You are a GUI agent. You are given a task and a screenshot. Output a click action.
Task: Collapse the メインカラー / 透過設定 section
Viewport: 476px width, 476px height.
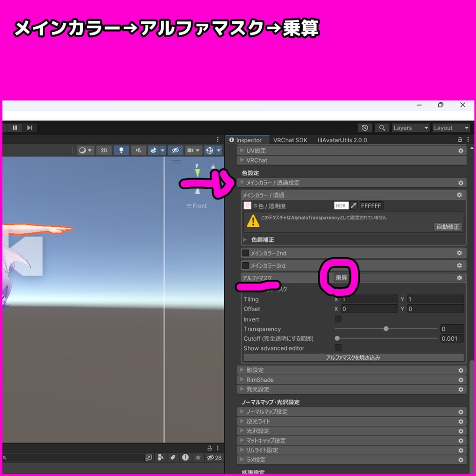coord(242,182)
